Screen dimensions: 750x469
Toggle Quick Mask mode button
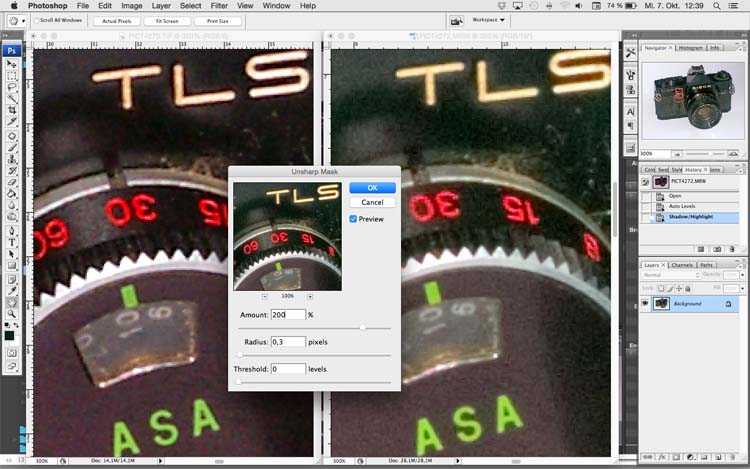click(11, 353)
